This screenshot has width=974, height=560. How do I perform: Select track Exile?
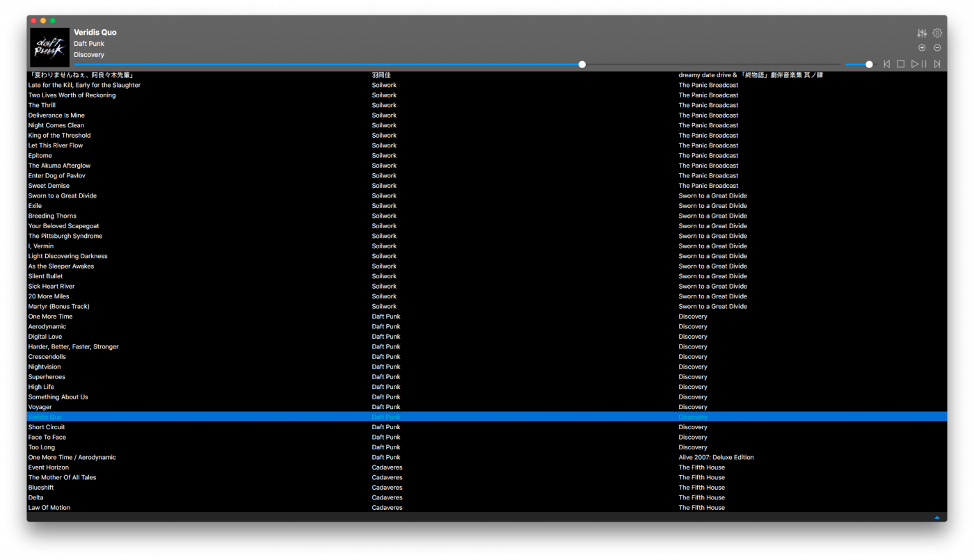coord(35,206)
